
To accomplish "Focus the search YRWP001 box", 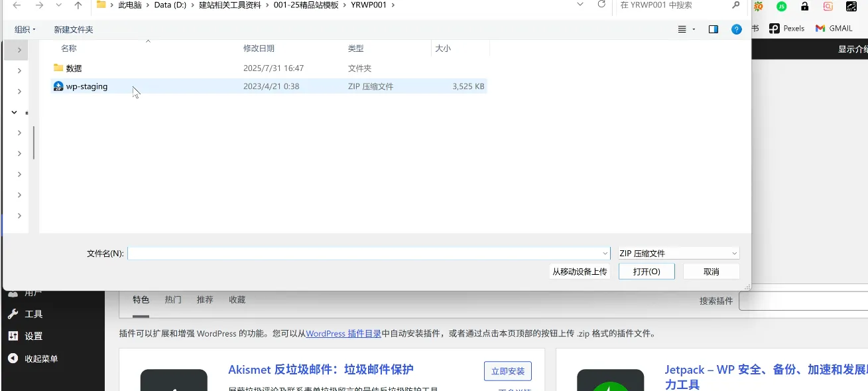I will pyautogui.click(x=680, y=5).
